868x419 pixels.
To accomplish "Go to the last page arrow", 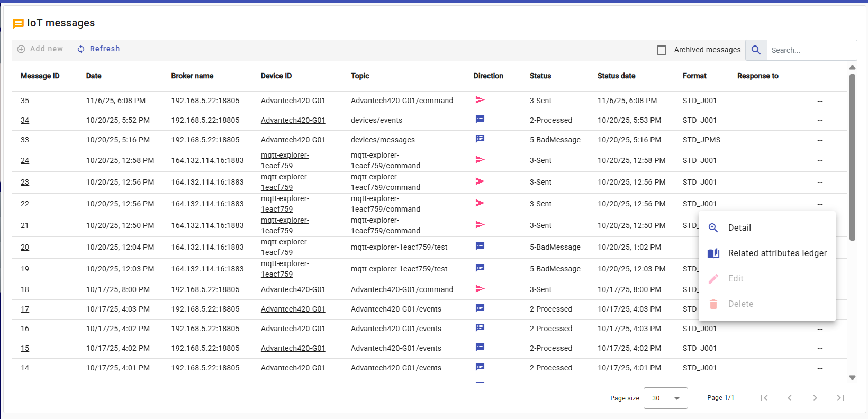I will coord(840,398).
